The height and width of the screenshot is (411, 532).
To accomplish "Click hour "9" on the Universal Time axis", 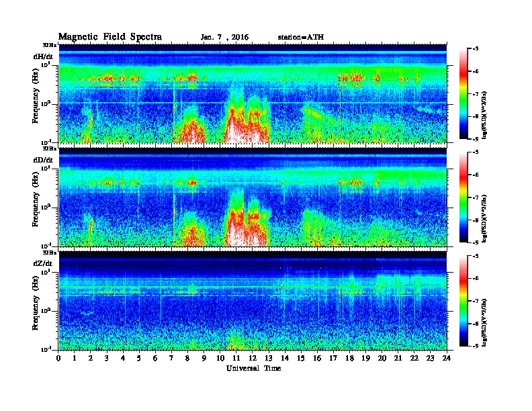I will pos(204,358).
